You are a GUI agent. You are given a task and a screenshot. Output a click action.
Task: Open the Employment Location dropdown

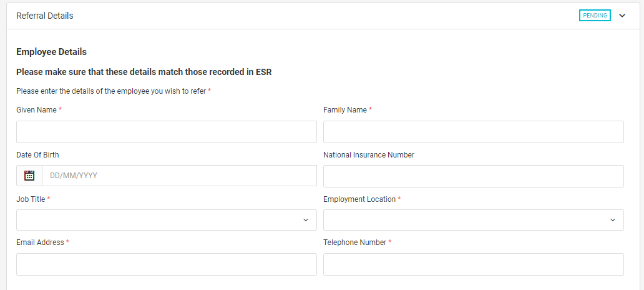pyautogui.click(x=474, y=220)
